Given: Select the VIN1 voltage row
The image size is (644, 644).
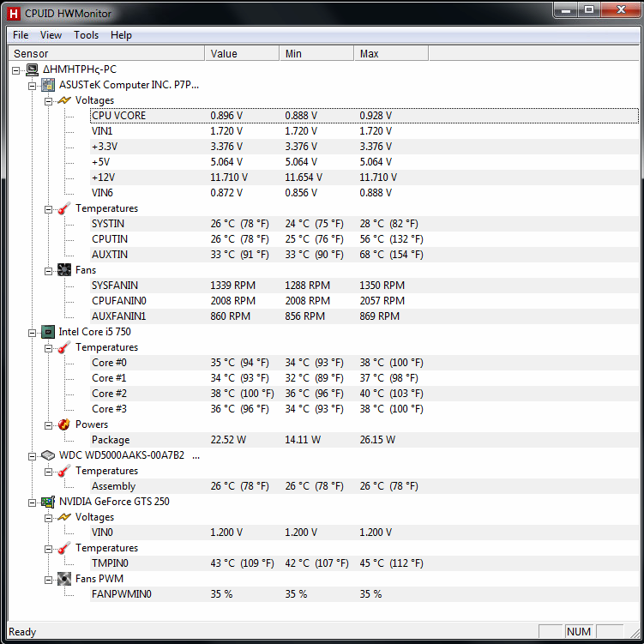Looking at the screenshot, I should click(364, 131).
